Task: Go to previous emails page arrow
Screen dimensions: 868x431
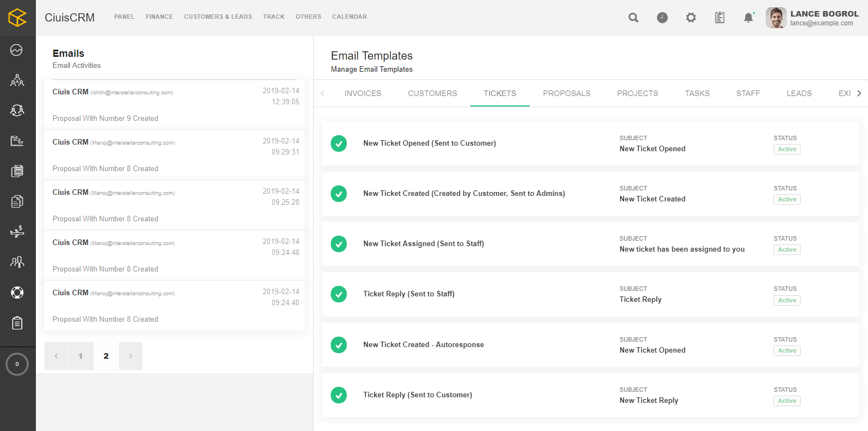Action: coord(56,356)
